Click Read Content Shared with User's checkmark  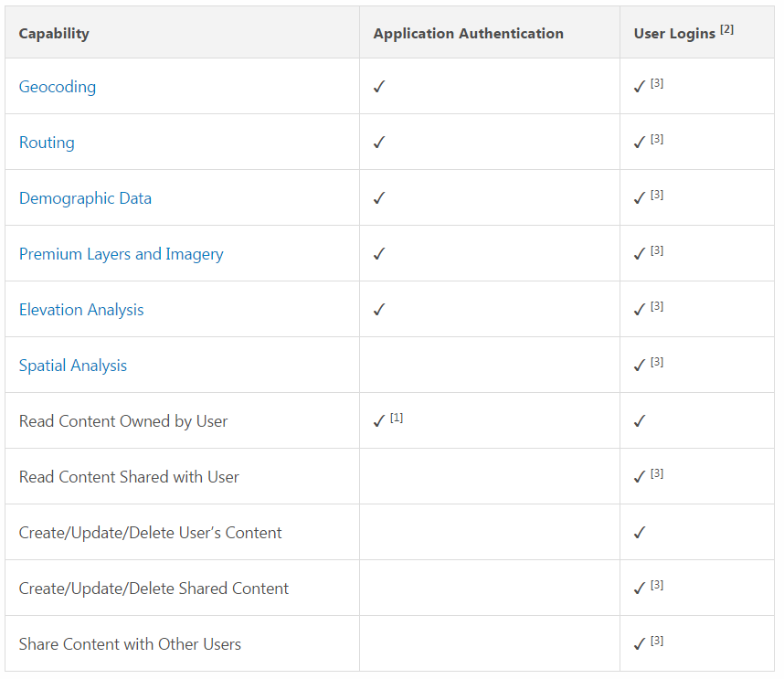click(x=640, y=477)
